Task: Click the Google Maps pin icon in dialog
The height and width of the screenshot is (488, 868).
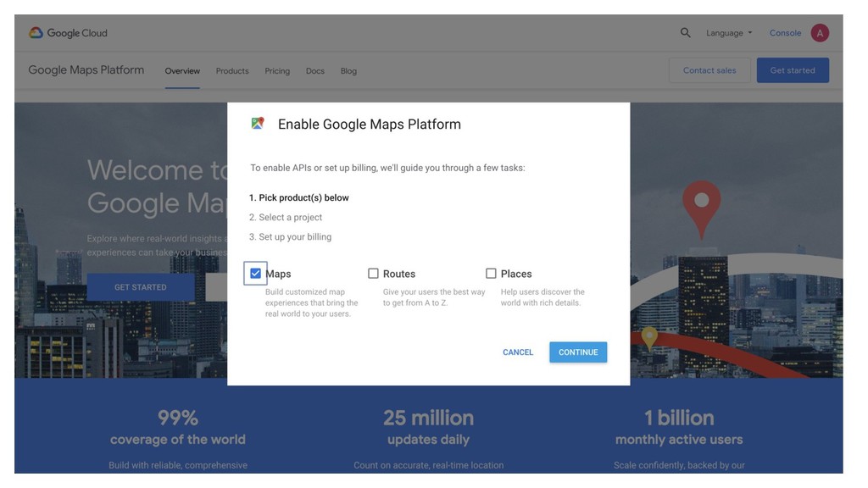Action: (258, 124)
